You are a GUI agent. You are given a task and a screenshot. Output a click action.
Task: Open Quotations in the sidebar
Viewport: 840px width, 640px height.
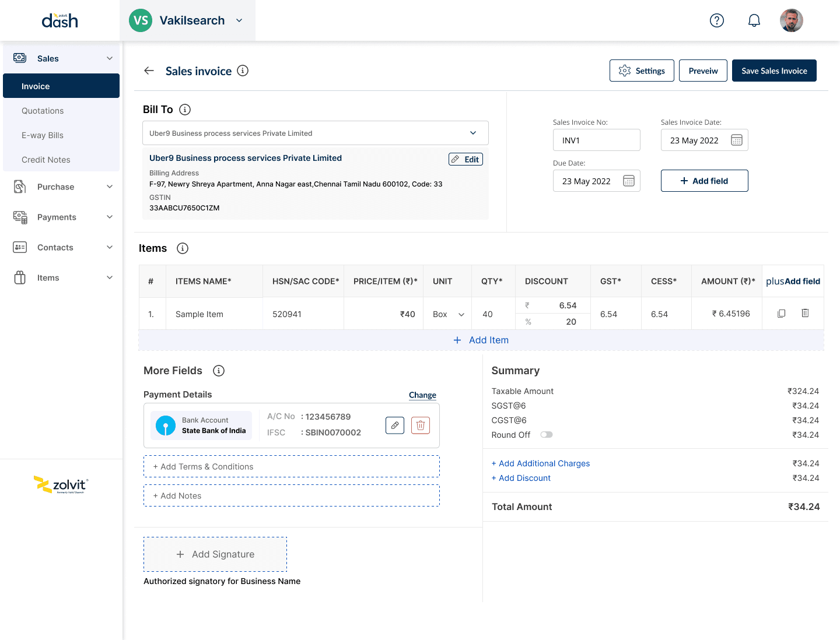[x=43, y=111]
